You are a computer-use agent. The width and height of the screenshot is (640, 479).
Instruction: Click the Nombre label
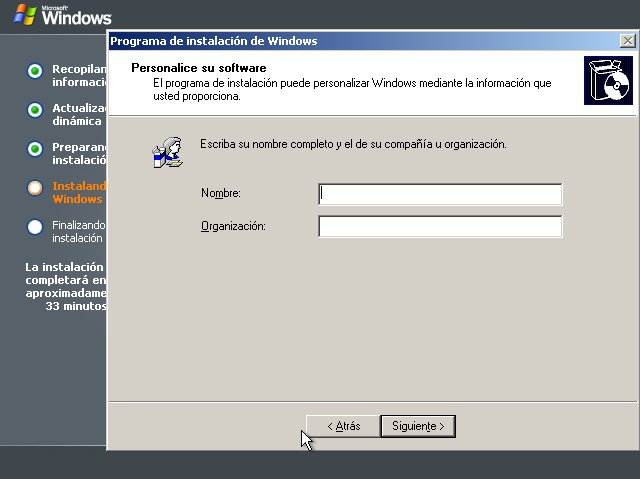221,193
